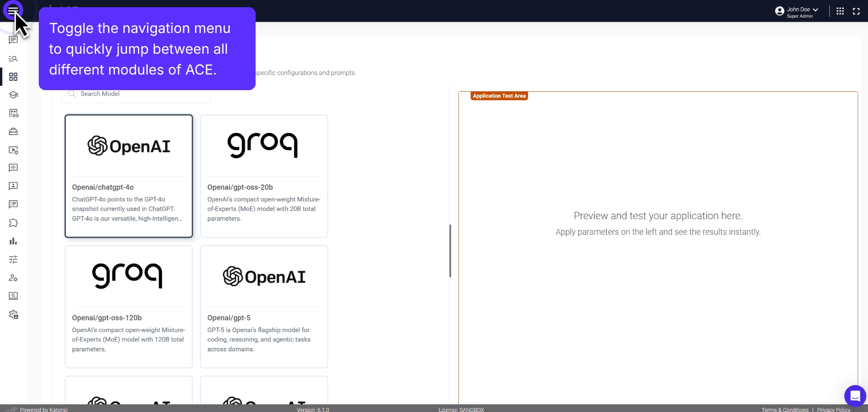This screenshot has height=412, width=868.
Task: Toggle the navigation menu with the hamburger icon
Action: click(x=13, y=10)
